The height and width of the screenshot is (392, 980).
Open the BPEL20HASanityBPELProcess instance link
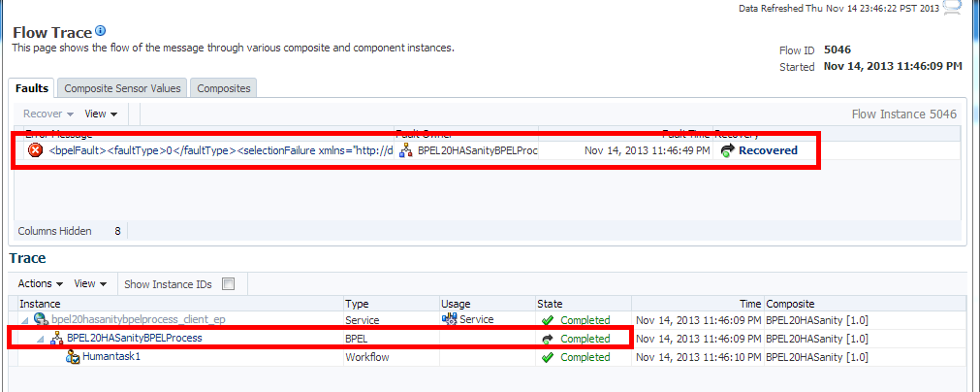click(x=135, y=339)
